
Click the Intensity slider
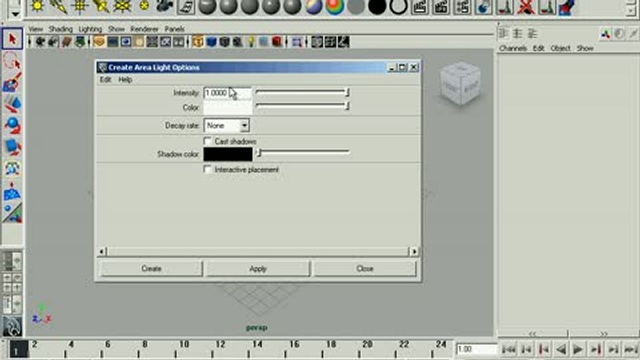click(302, 93)
